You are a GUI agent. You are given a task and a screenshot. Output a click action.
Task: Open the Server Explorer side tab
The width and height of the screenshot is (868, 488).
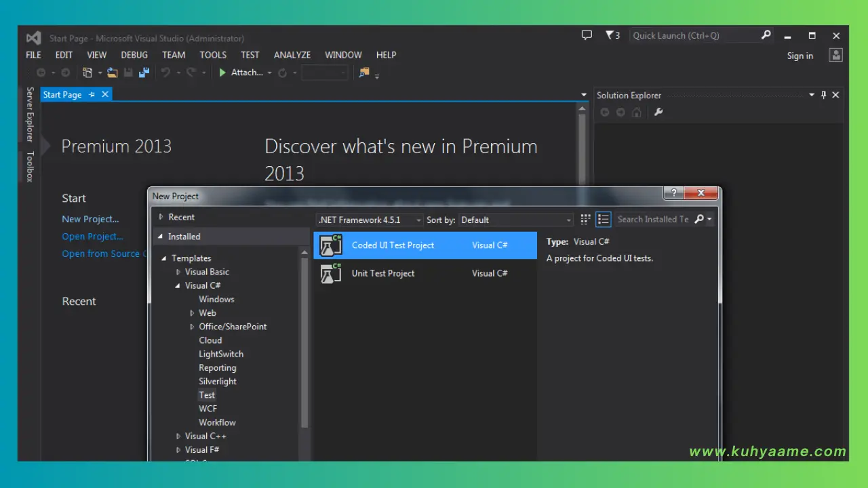[30, 114]
